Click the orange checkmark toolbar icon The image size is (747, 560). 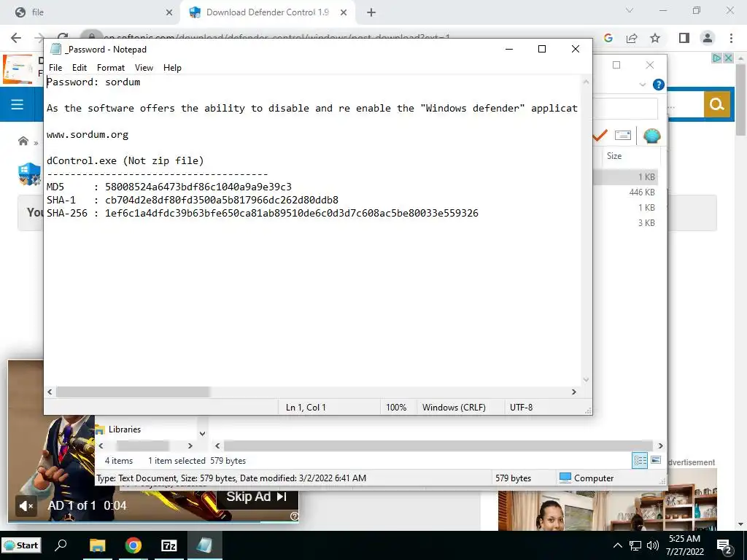[600, 136]
